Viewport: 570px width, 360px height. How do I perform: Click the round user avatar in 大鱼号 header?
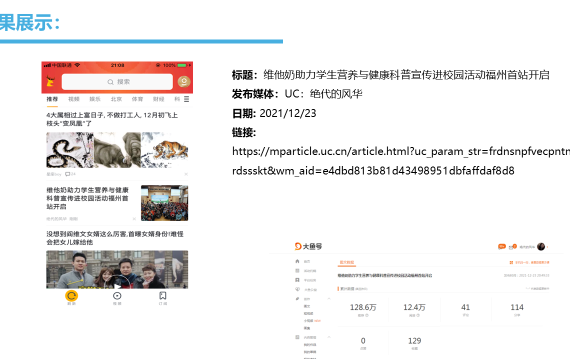click(x=541, y=247)
